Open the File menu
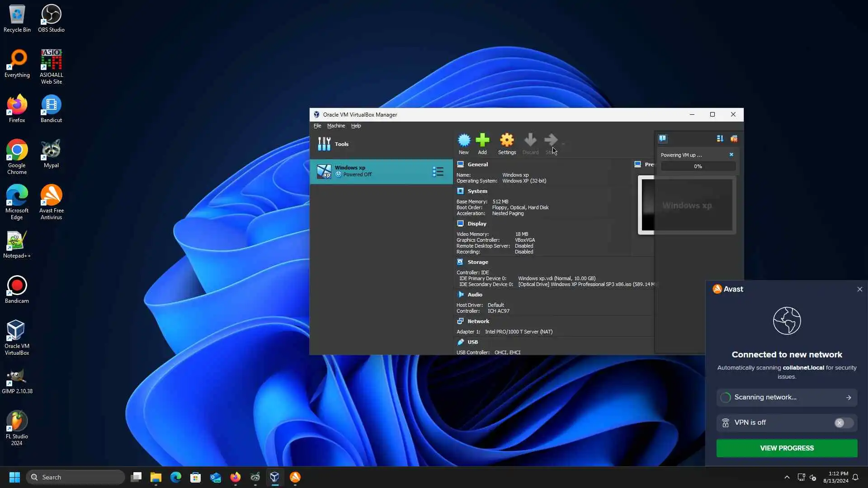 (x=317, y=126)
